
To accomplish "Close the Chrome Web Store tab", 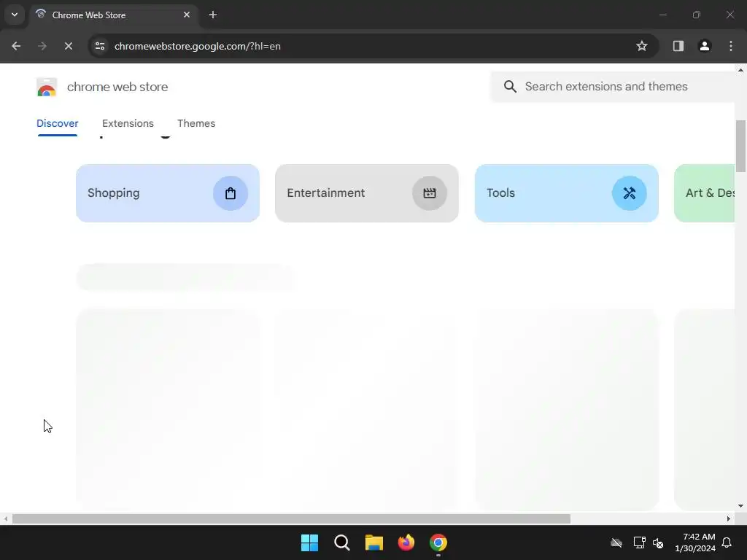I will pos(187,15).
